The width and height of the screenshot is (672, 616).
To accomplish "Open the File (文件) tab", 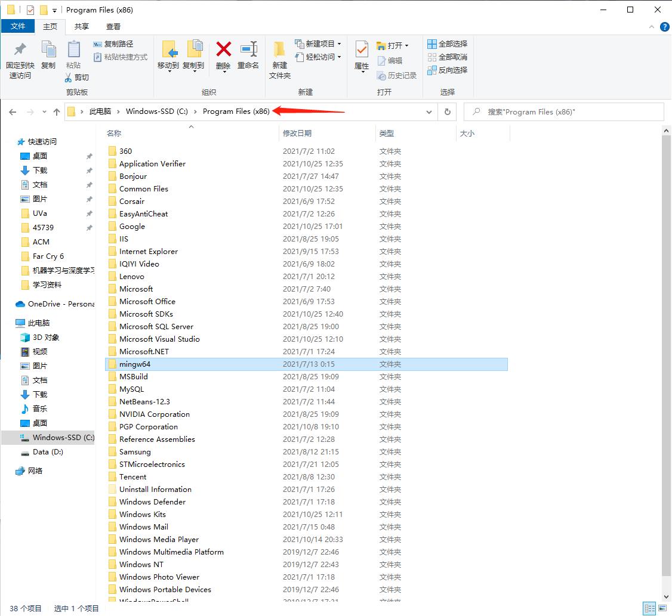I will (18, 26).
